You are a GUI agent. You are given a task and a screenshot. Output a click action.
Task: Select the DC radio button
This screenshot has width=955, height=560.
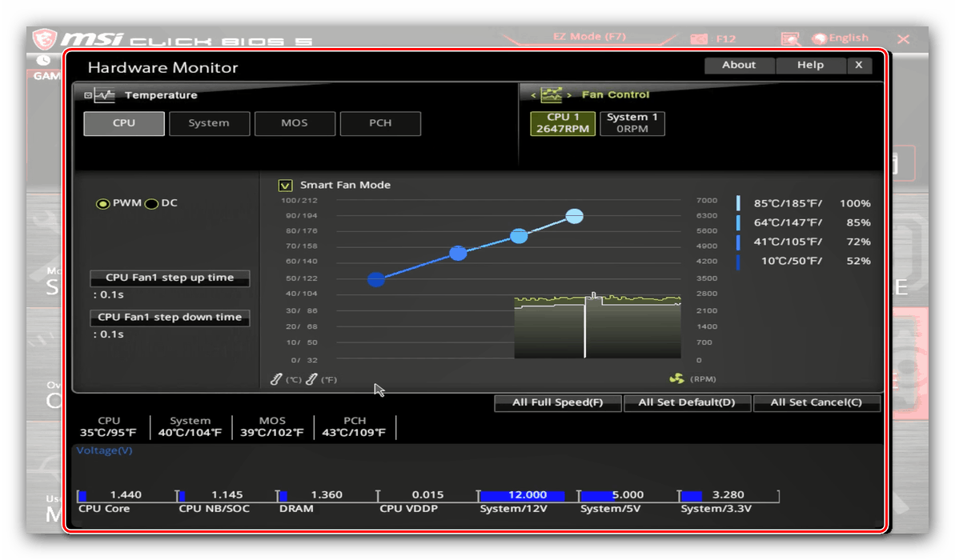point(151,203)
